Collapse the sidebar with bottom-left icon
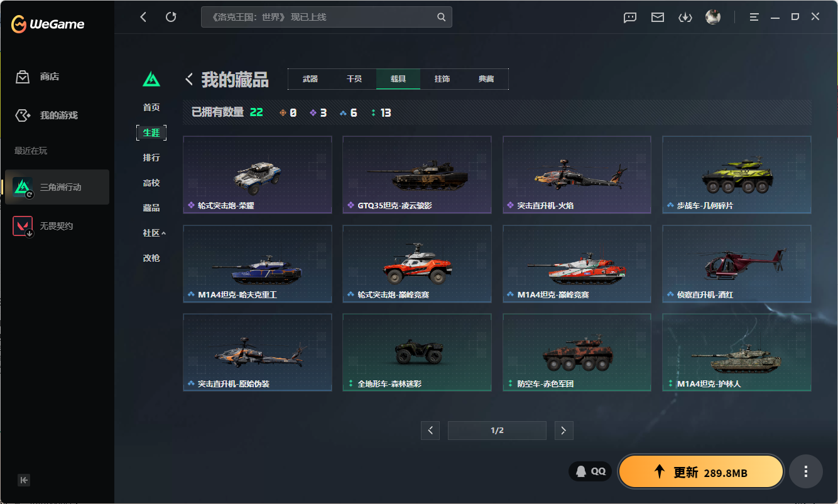838x504 pixels. (x=24, y=480)
